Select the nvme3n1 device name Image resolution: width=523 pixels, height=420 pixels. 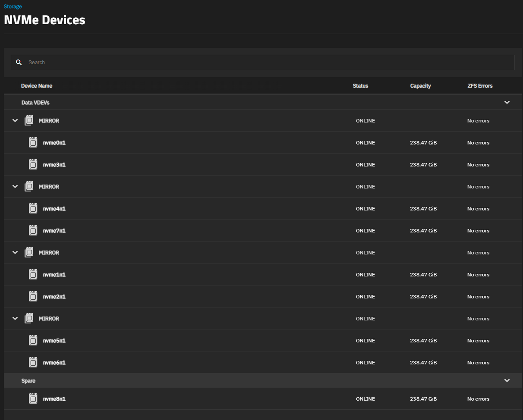pos(54,165)
